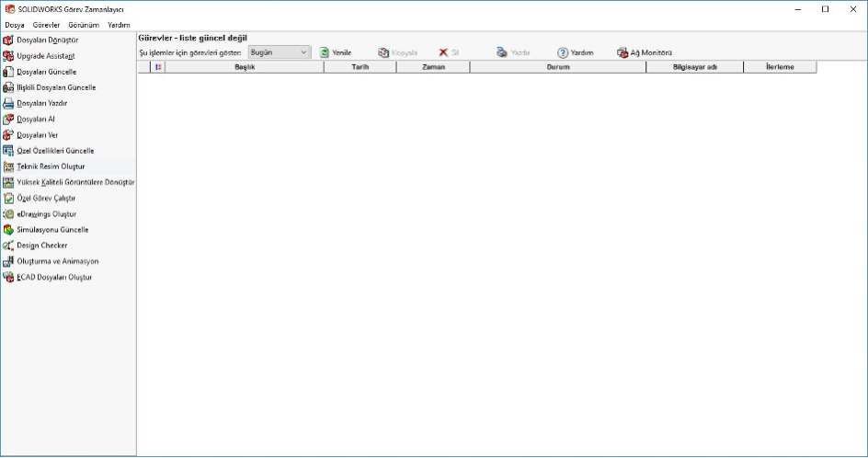Click the Dosyaları Dönüştür icon in sidebar

(x=8, y=40)
